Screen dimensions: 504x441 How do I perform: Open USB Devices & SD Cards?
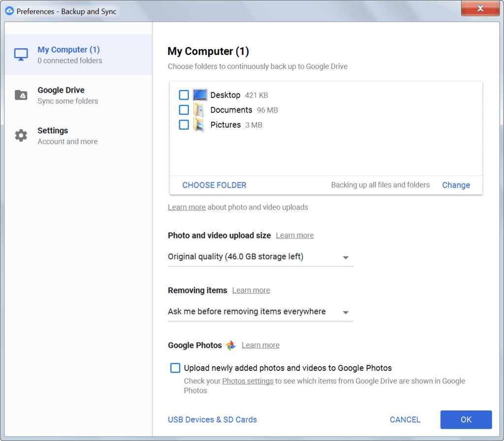(213, 420)
